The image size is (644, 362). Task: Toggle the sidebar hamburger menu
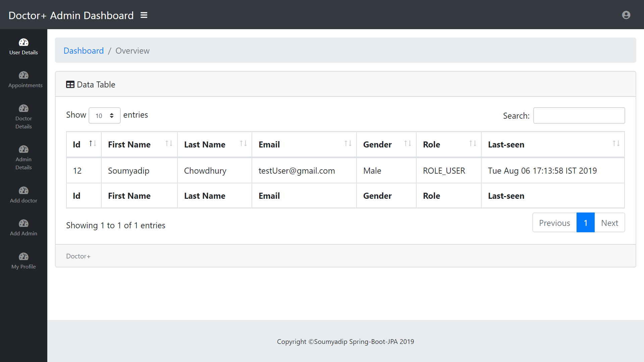point(144,15)
